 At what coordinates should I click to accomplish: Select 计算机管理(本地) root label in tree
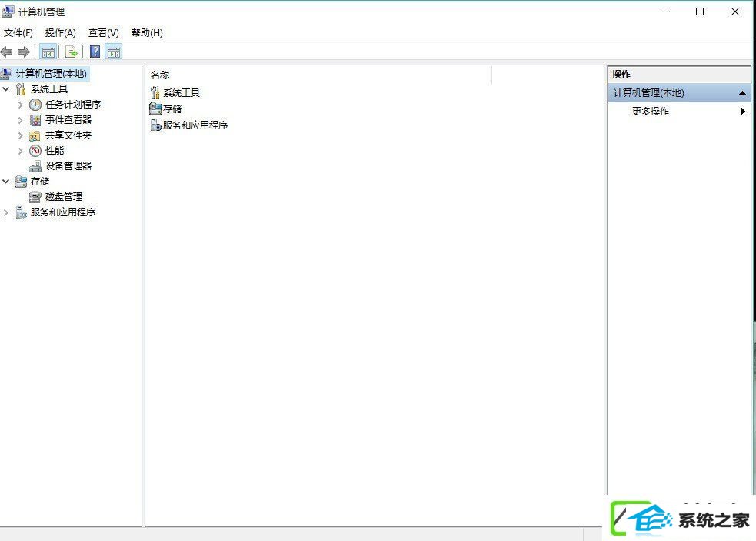pyautogui.click(x=51, y=73)
